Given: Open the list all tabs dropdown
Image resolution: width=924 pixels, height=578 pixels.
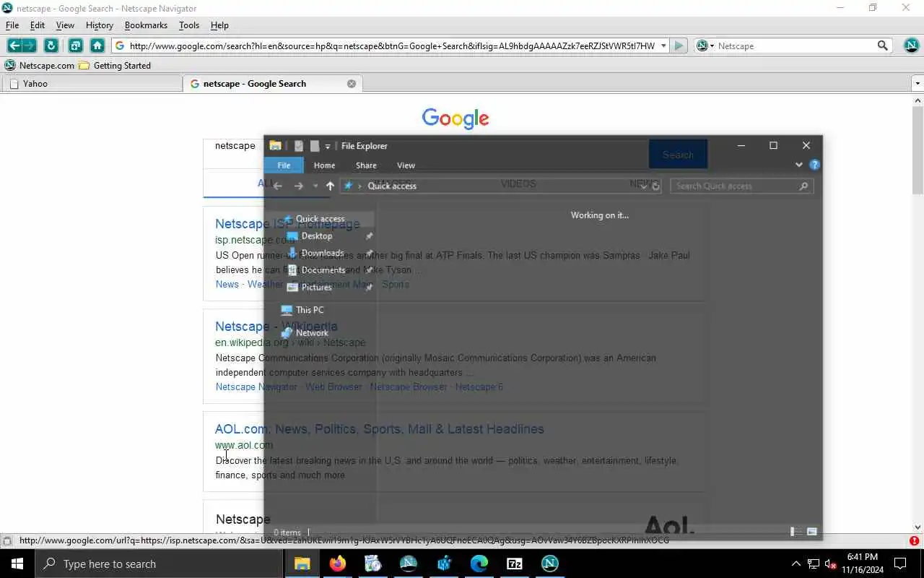Looking at the screenshot, I should 918,84.
